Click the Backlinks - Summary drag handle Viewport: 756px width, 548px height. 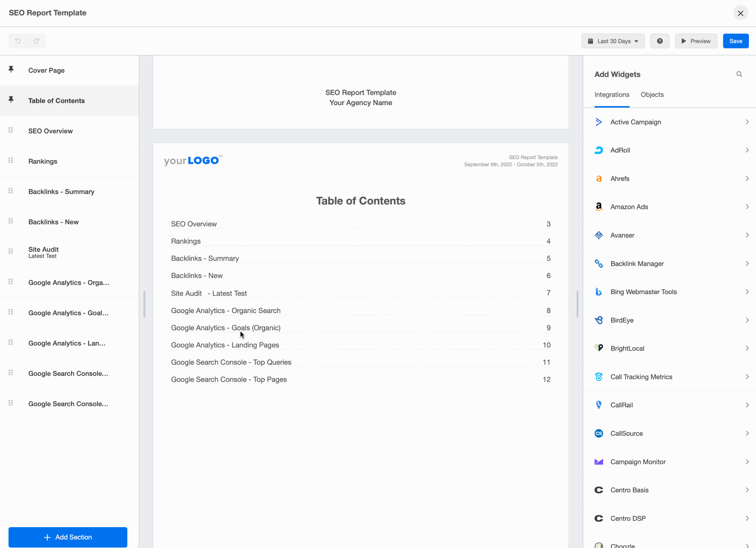click(10, 190)
